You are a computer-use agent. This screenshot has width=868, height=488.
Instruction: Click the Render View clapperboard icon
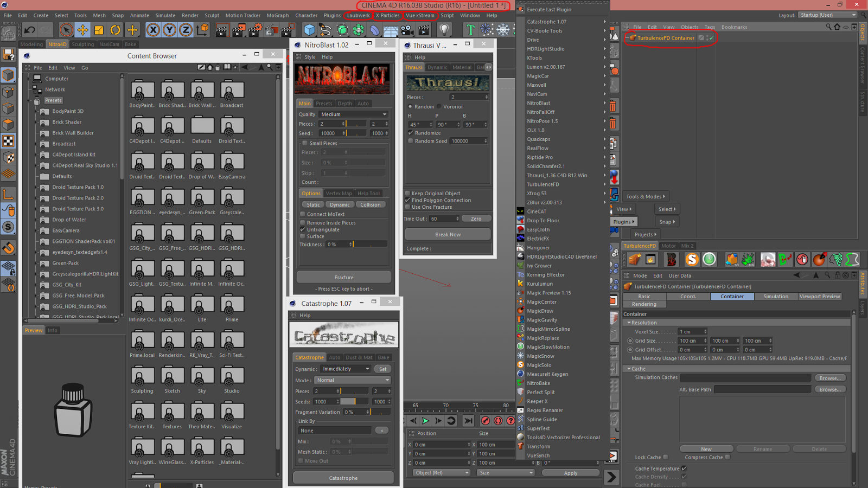click(221, 30)
